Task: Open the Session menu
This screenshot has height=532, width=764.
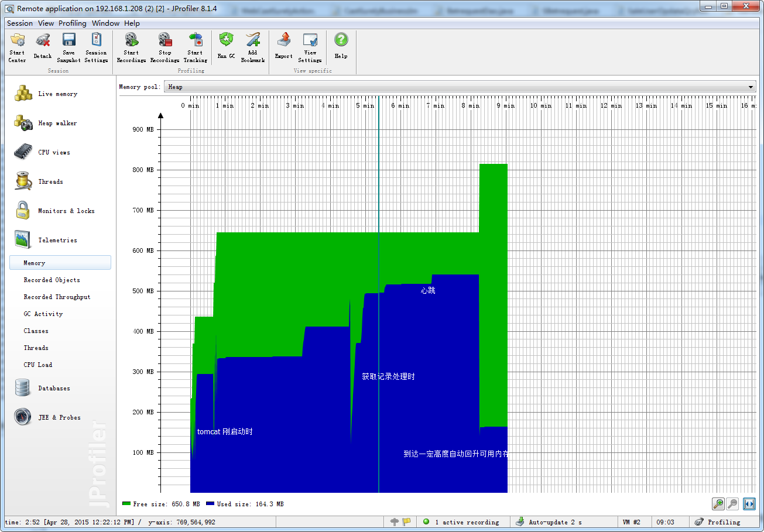Action: point(20,23)
